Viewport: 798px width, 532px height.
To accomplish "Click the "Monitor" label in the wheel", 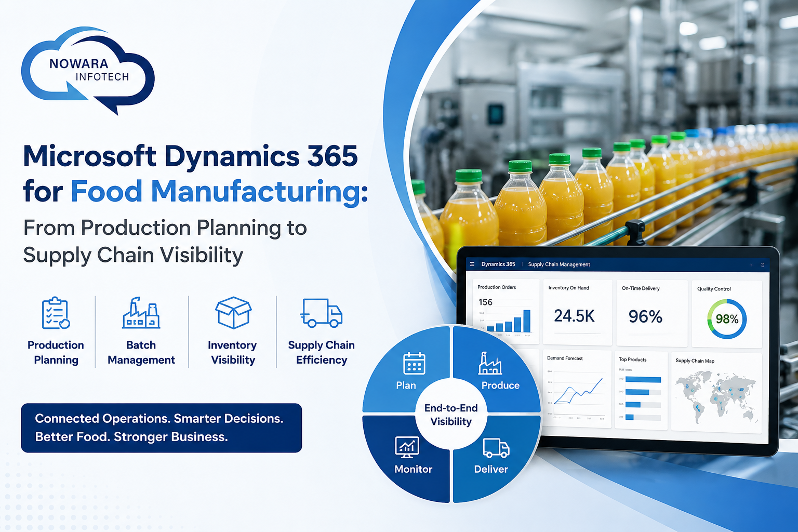I will (x=413, y=469).
